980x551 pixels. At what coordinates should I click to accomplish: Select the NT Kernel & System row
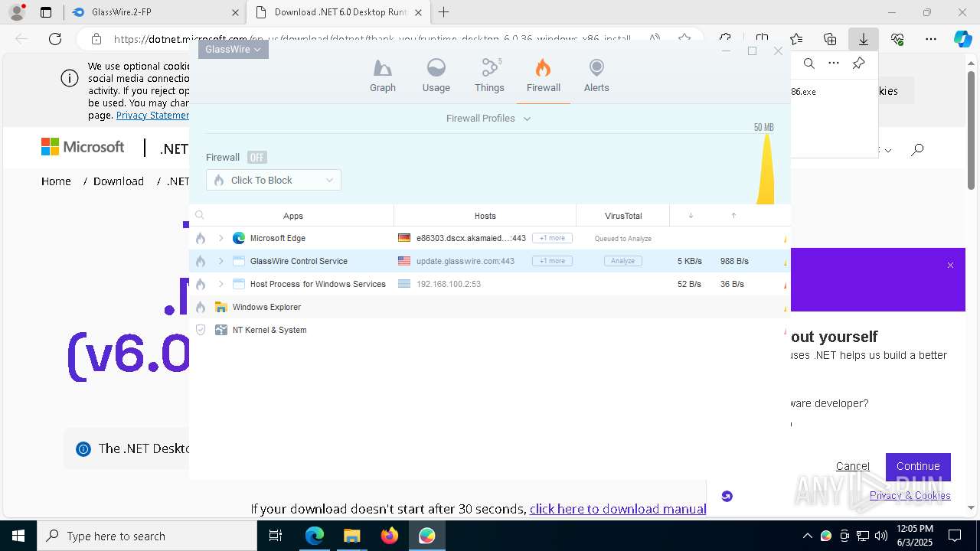[x=490, y=330]
